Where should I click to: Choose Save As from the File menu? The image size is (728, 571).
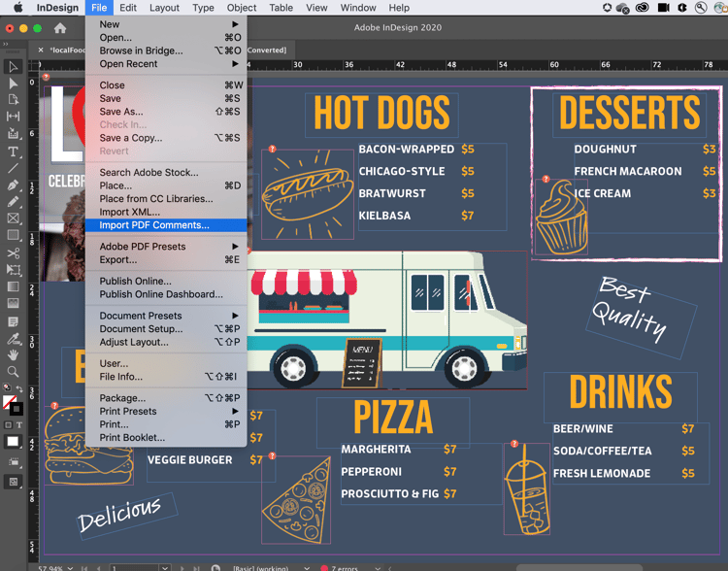click(166, 112)
